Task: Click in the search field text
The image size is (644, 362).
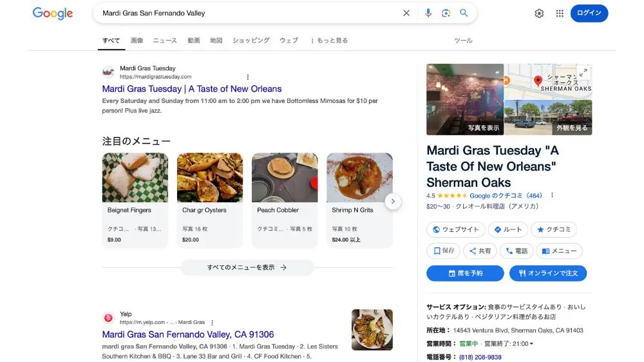Action: (154, 13)
